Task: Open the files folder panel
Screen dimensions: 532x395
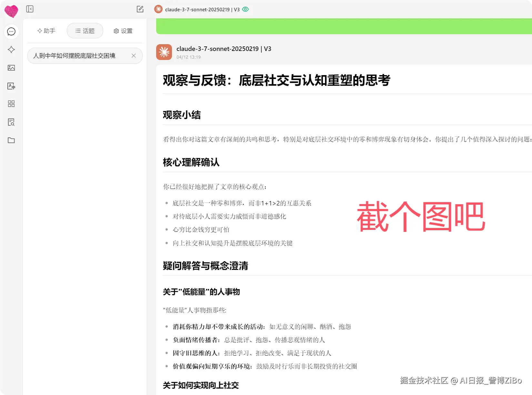Action: pyautogui.click(x=11, y=140)
